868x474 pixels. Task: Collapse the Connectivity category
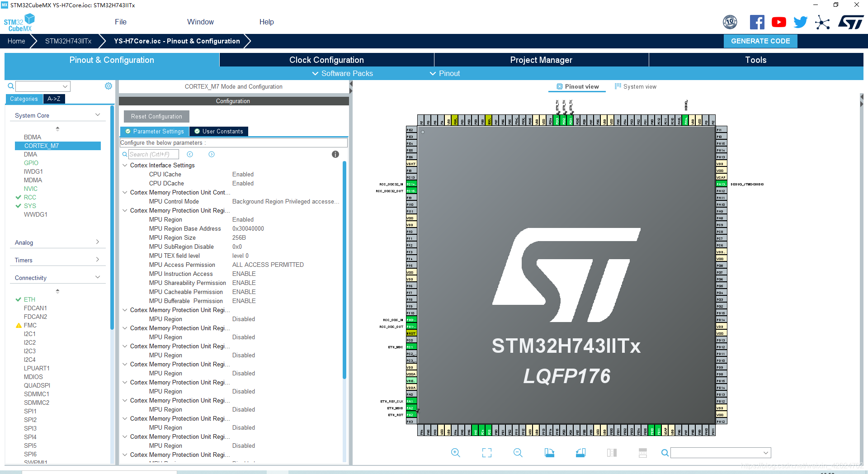pyautogui.click(x=98, y=277)
